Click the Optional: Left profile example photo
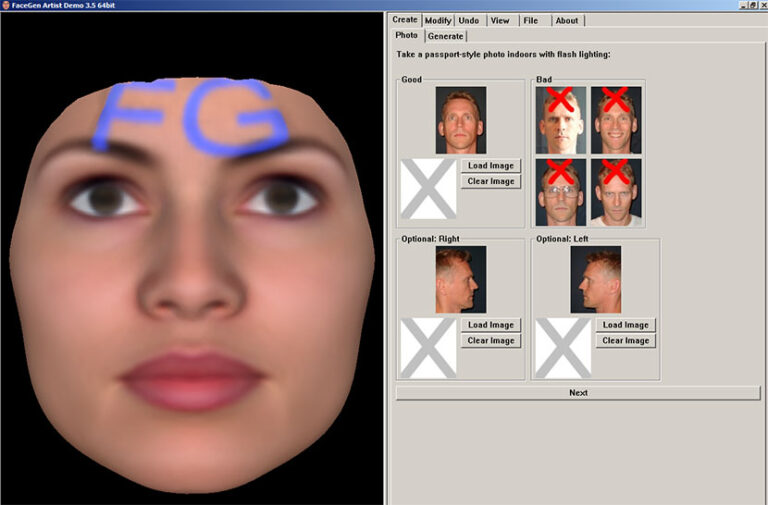The height and width of the screenshot is (505, 768). pos(596,280)
